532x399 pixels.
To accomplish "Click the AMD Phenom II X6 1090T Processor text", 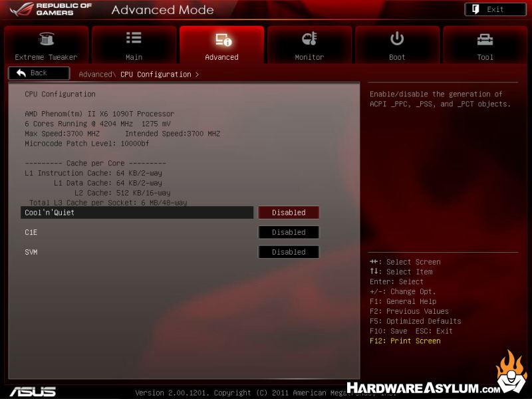I will (x=99, y=114).
